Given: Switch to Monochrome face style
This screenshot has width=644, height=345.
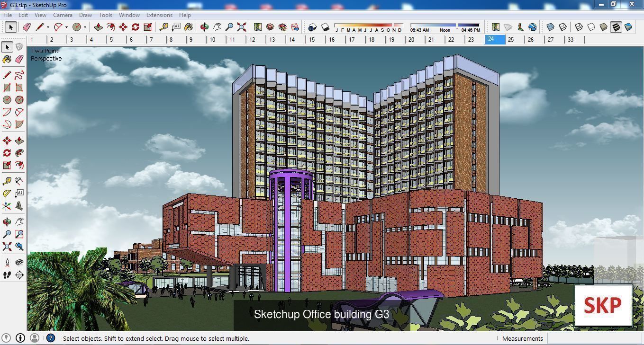Looking at the screenshot, I should [628, 27].
